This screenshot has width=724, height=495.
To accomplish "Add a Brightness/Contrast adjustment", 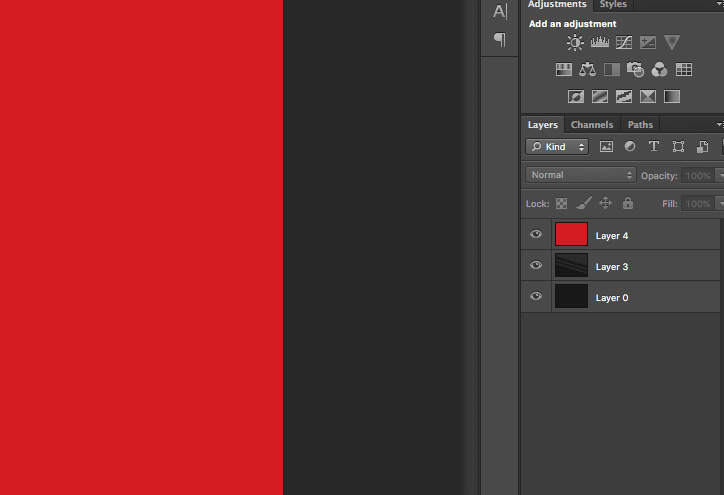I will click(x=575, y=43).
